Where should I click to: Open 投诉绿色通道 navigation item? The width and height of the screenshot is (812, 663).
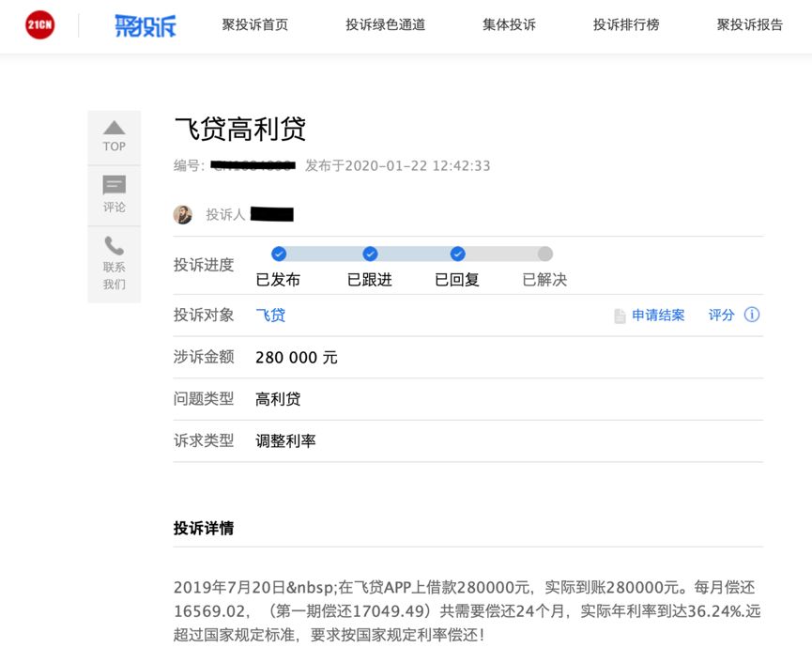[x=385, y=24]
